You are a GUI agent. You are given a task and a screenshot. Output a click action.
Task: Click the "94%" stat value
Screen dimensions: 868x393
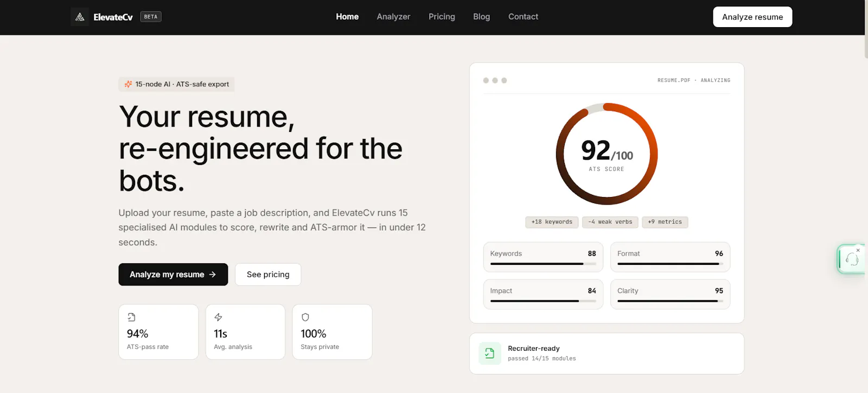click(x=138, y=334)
